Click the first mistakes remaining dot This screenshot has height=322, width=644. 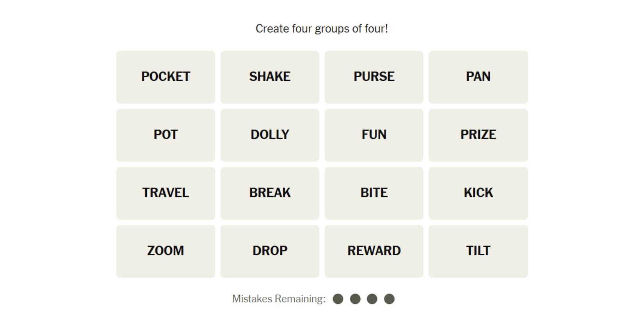pyautogui.click(x=338, y=299)
